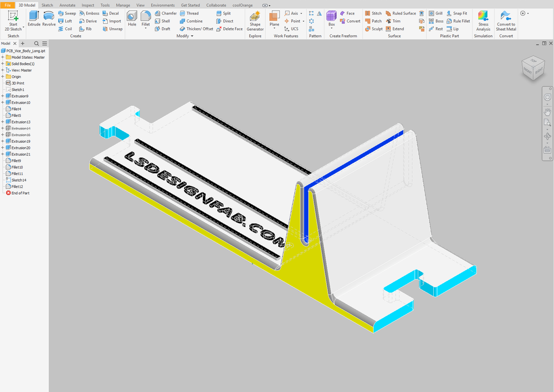Select the Emboss tool
The image size is (554, 392).
[89, 13]
